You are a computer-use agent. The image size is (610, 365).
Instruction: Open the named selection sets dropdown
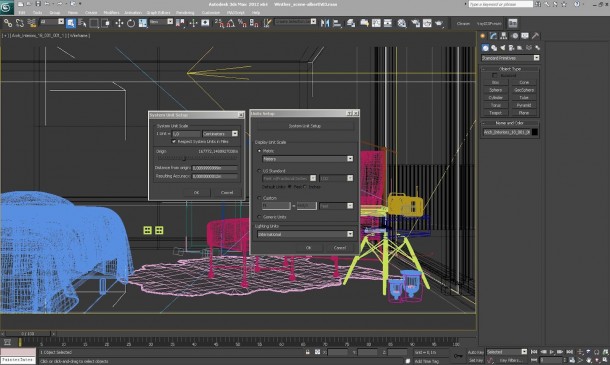pyautogui.click(x=296, y=22)
